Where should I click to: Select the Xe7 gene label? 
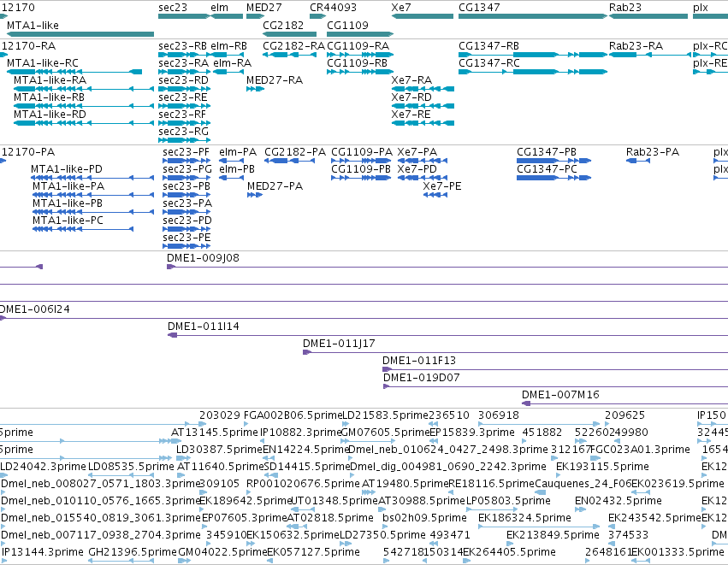pos(400,8)
